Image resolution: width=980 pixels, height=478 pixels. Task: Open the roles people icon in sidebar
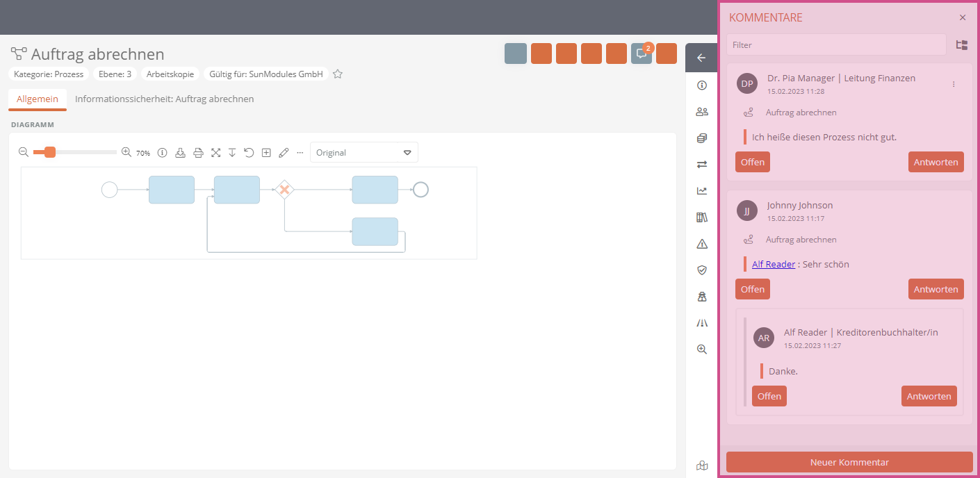[x=702, y=112]
